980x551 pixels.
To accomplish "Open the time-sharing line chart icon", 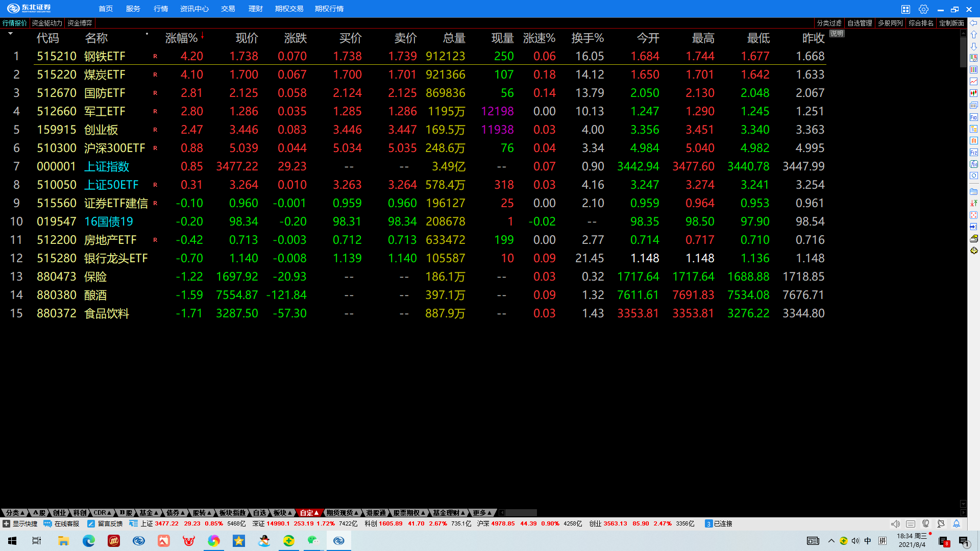I will tap(974, 82).
